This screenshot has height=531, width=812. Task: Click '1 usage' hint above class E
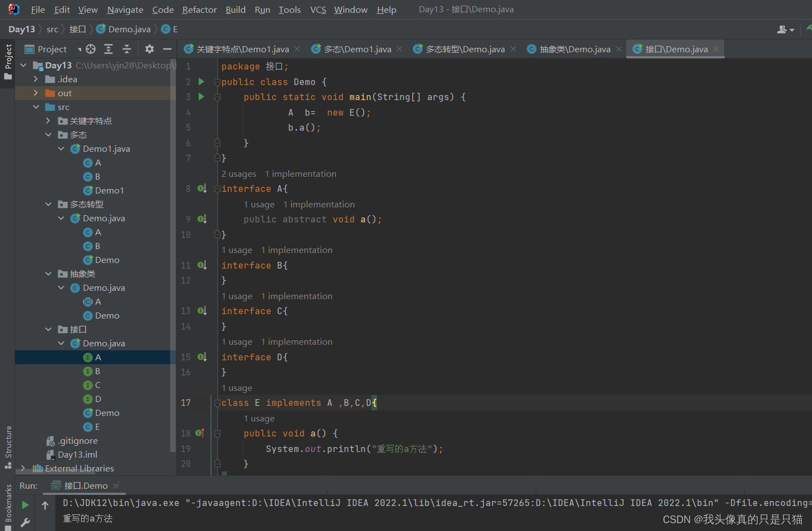point(237,388)
